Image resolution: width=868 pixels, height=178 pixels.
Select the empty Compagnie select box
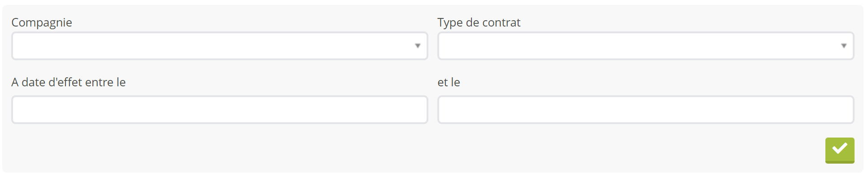(x=220, y=46)
